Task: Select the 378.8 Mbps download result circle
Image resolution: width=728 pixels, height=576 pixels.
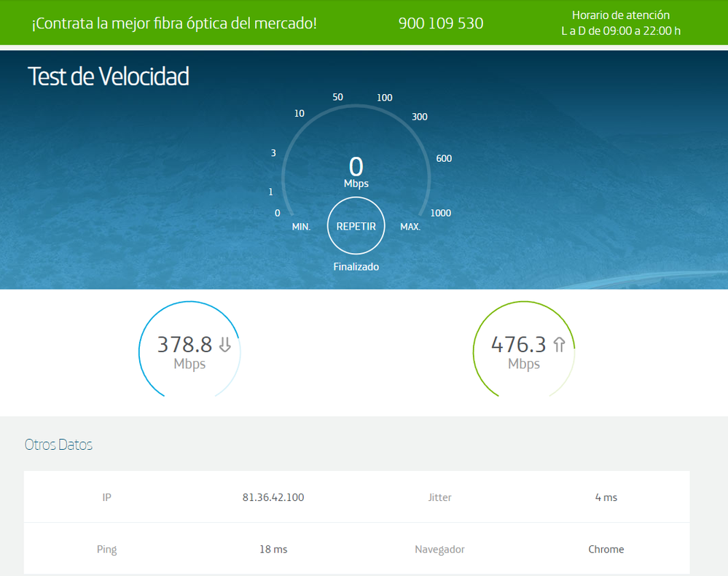Action: [189, 351]
